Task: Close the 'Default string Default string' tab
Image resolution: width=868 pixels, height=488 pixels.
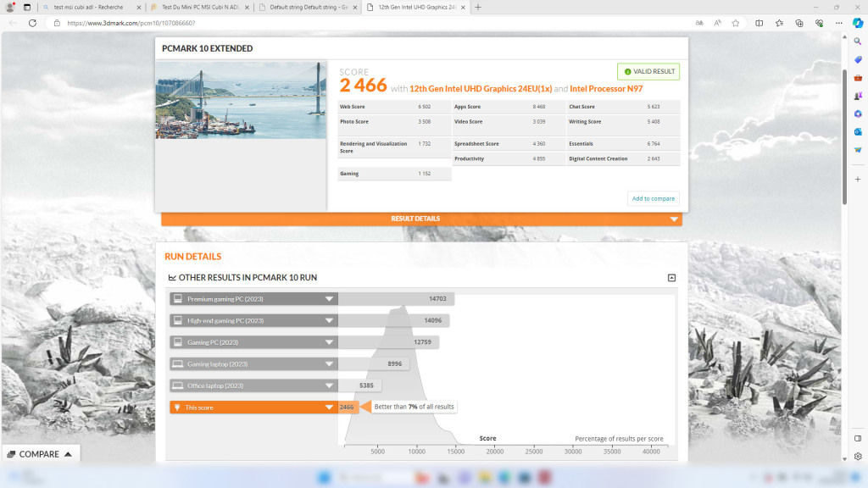Action: tap(355, 8)
